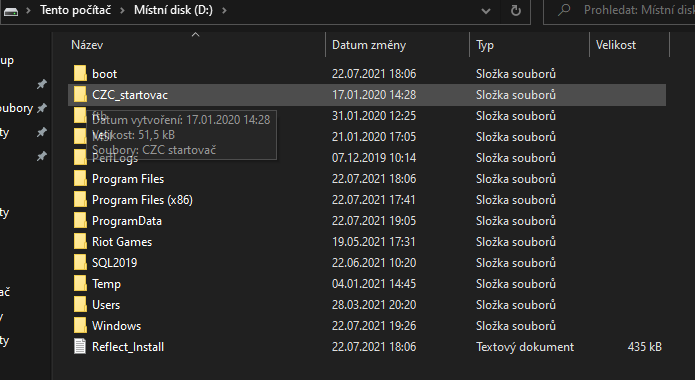Click the Windows folder icon

pos(80,325)
